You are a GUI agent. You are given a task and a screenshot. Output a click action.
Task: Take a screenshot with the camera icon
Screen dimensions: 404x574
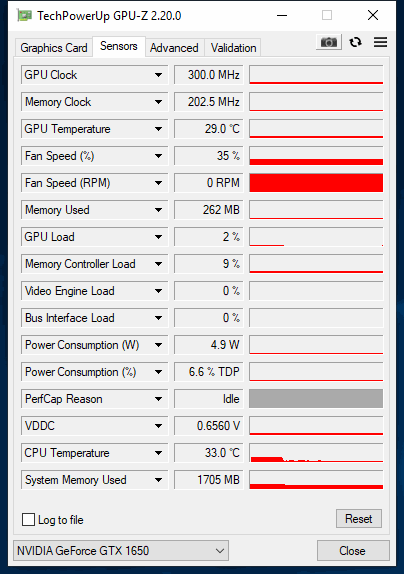tap(329, 42)
